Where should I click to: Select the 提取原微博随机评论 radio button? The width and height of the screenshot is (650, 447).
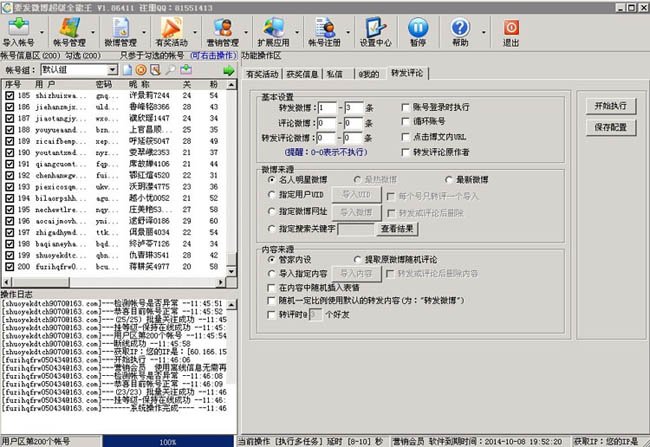358,260
